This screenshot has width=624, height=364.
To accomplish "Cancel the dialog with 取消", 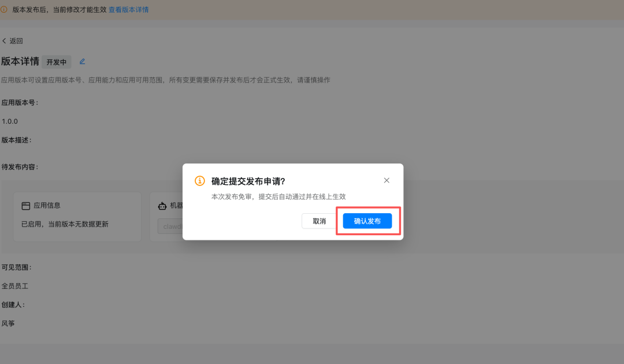I will pyautogui.click(x=319, y=221).
